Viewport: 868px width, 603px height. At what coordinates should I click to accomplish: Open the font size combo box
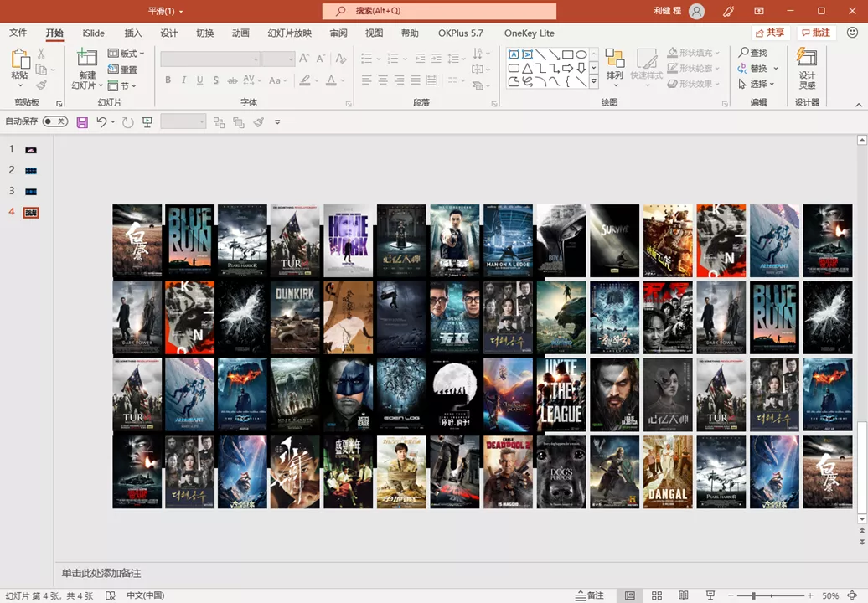click(278, 59)
